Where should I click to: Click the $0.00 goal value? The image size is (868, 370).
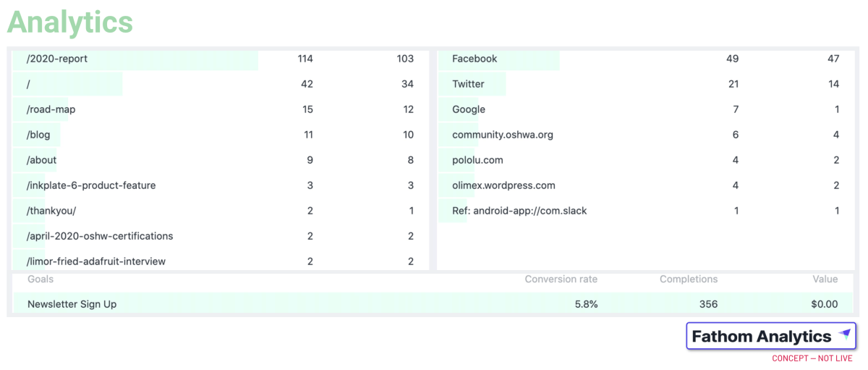click(825, 304)
